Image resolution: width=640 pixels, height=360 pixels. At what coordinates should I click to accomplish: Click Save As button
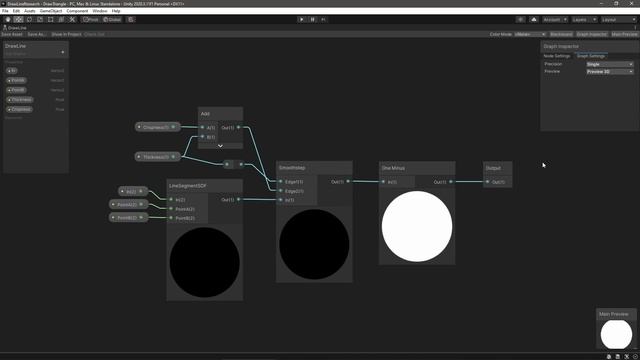pos(37,34)
